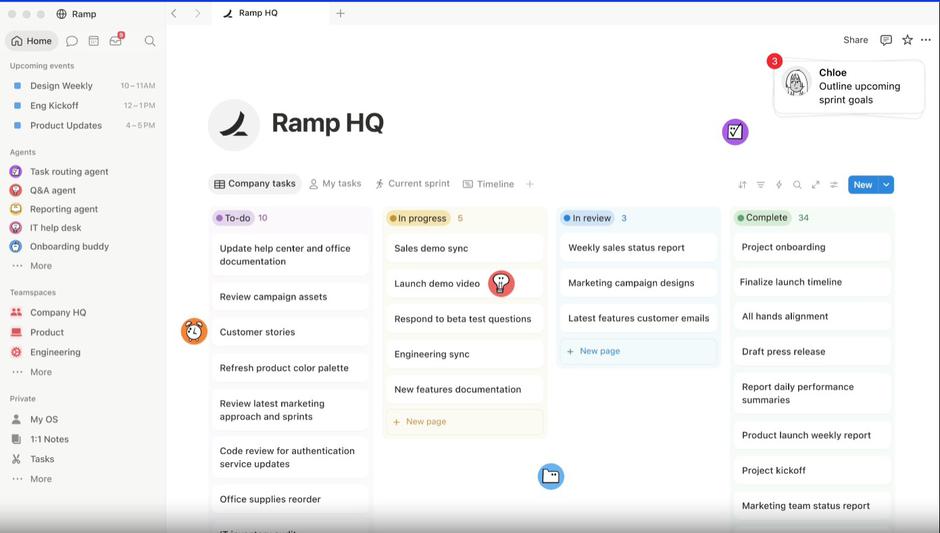940x533 pixels.
Task: Open the calendar icon in sidebar header
Action: tap(94, 41)
